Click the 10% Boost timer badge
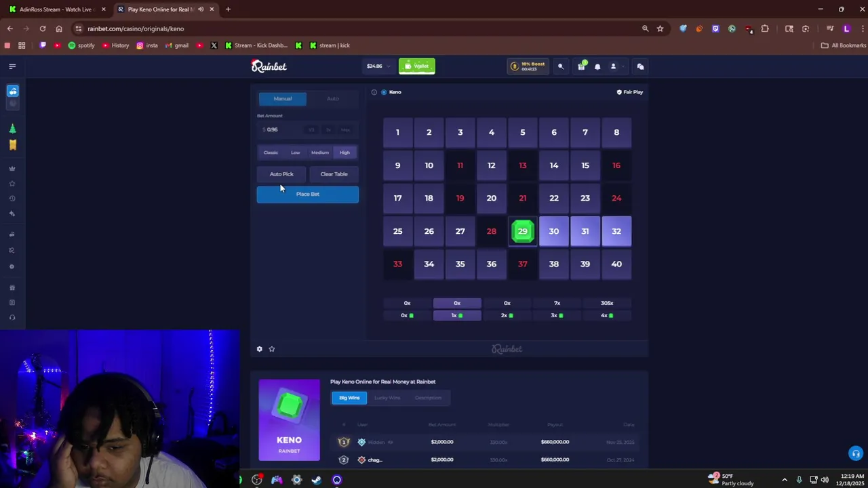The image size is (868, 488). (528, 66)
